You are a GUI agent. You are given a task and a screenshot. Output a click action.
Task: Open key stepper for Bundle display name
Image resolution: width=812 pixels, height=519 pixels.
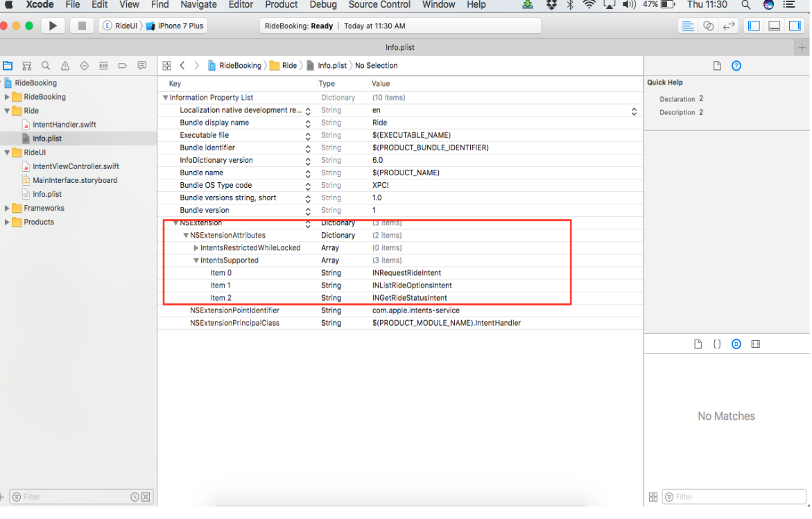308,123
